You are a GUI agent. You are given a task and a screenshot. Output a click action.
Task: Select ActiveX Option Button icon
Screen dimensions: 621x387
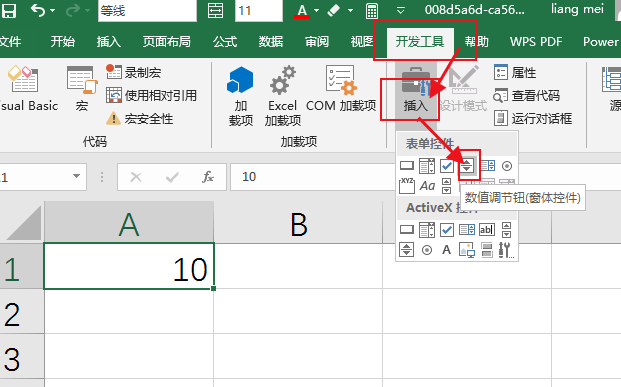point(427,250)
